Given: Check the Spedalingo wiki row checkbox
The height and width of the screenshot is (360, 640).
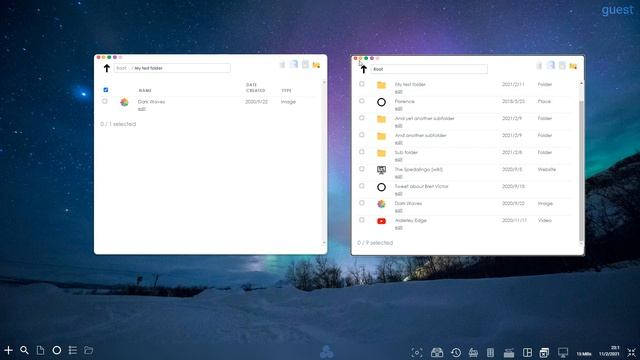Looking at the screenshot, I should click(362, 169).
